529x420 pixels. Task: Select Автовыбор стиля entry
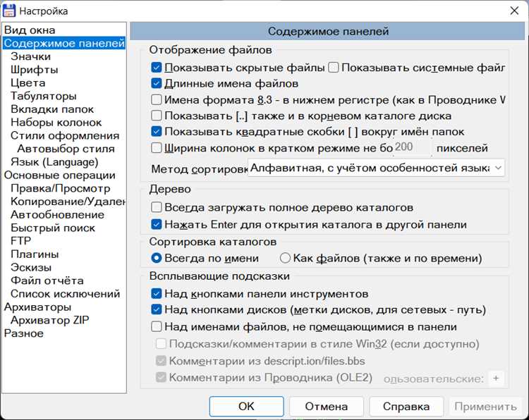point(66,148)
